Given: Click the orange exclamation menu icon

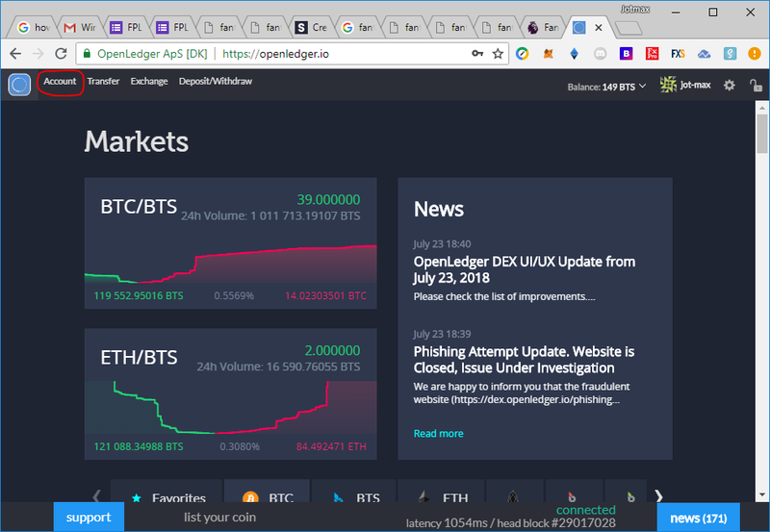Looking at the screenshot, I should (x=755, y=54).
